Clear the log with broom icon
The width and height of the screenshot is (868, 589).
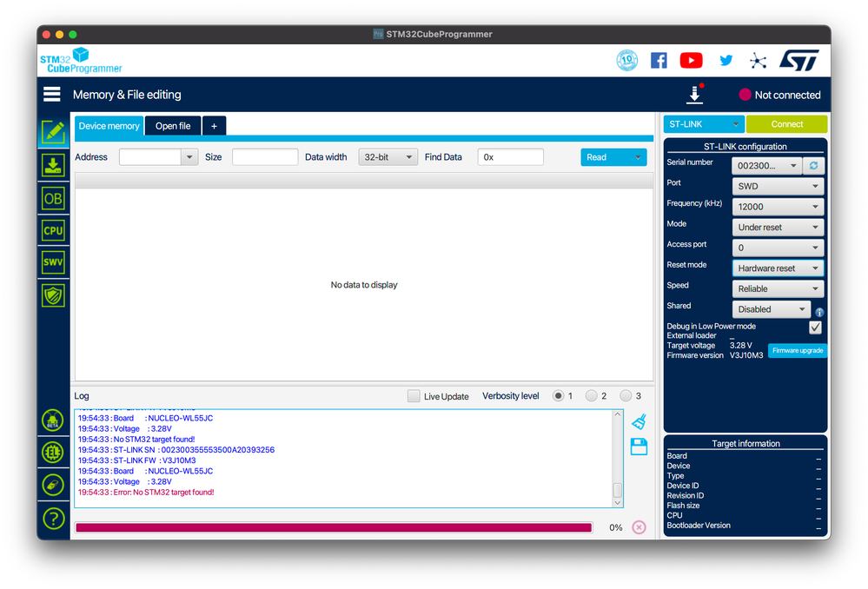click(x=639, y=422)
